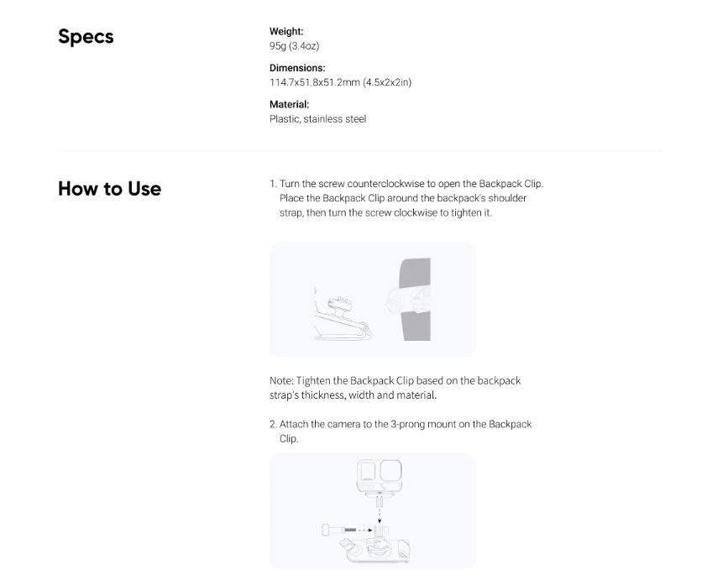Click the Plastic, stainless steel text

pyautogui.click(x=318, y=119)
